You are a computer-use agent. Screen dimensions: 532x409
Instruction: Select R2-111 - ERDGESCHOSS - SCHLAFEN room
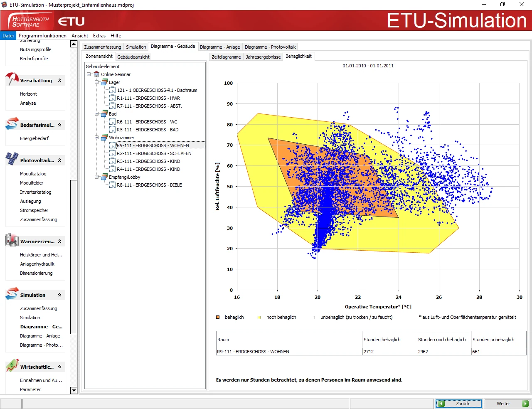click(154, 153)
